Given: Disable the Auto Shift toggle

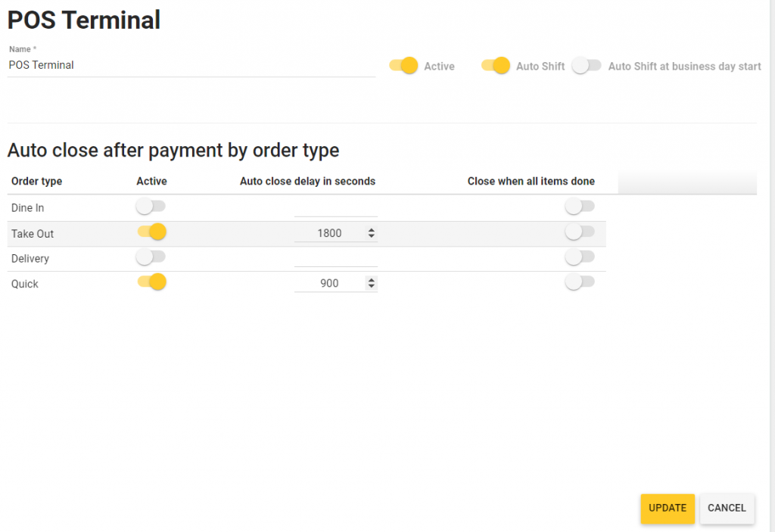Looking at the screenshot, I should (495, 66).
